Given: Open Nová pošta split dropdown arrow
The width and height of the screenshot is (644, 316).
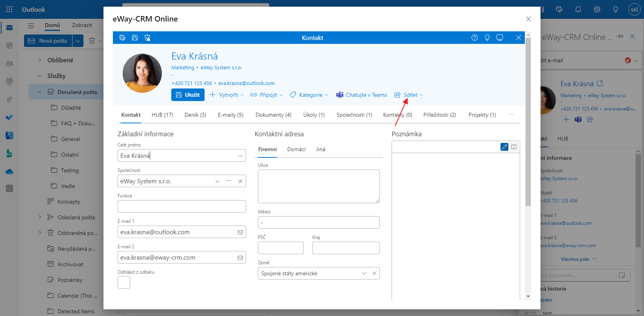Looking at the screenshot, I should 78,41.
